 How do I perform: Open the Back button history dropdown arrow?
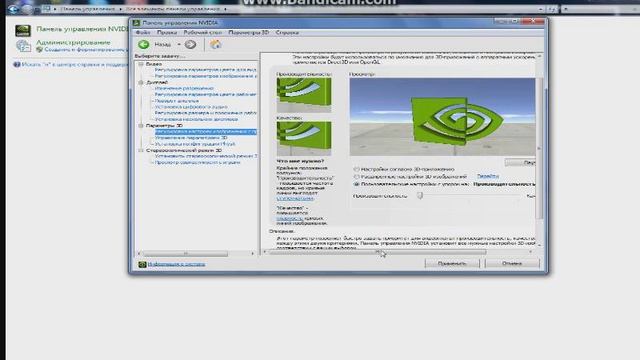(179, 44)
